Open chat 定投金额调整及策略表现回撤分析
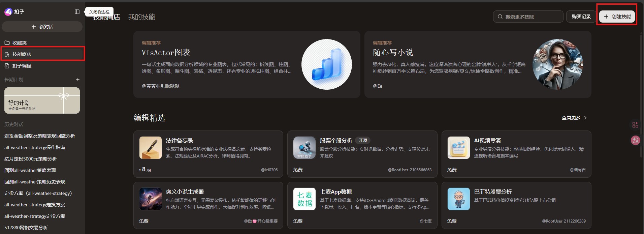Viewport: 644px width, 234px height. pyautogui.click(x=40, y=136)
